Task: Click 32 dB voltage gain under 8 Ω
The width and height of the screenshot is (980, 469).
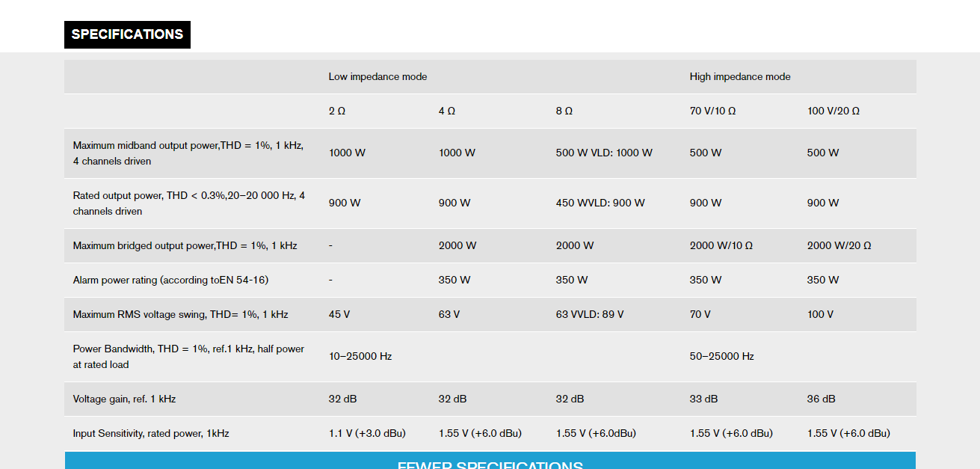Action: tap(570, 399)
